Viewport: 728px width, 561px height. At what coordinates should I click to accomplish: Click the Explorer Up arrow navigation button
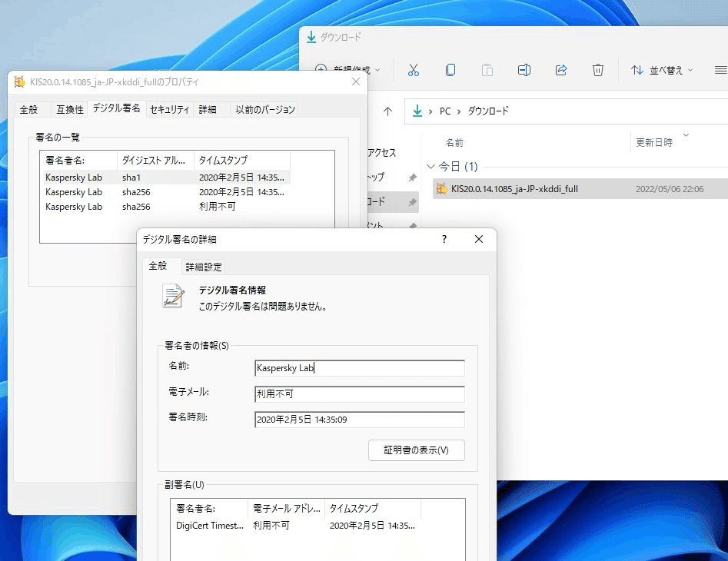387,111
